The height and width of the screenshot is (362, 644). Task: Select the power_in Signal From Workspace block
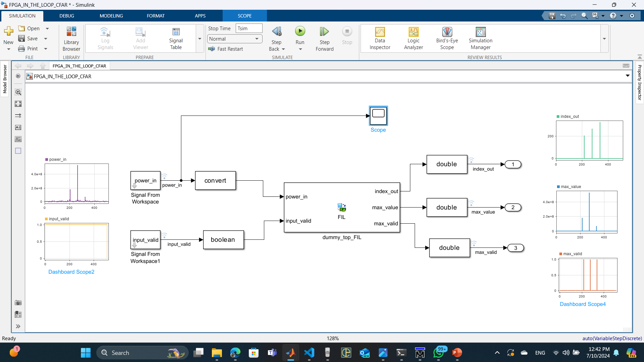pyautogui.click(x=145, y=180)
